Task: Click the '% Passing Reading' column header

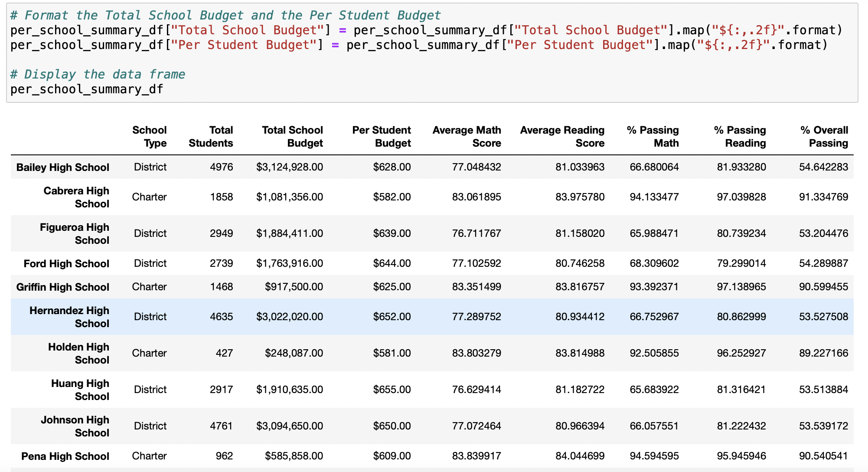Action: tap(740, 137)
